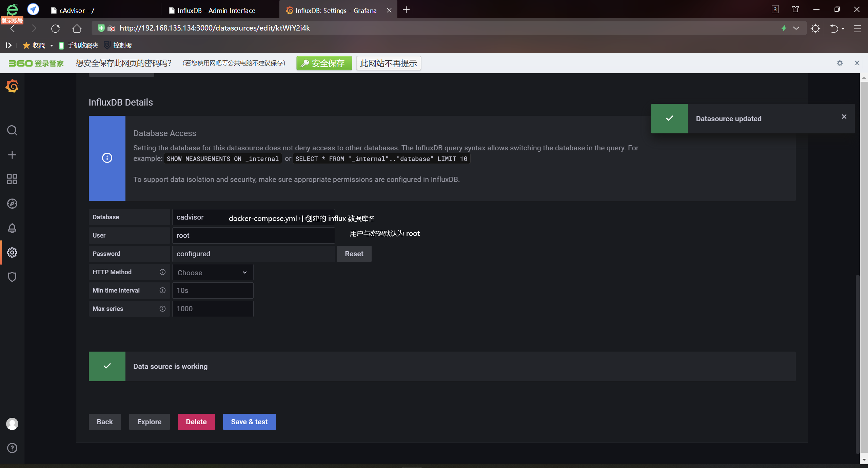
Task: Open the Server Admin shield icon
Action: [x=12, y=277]
